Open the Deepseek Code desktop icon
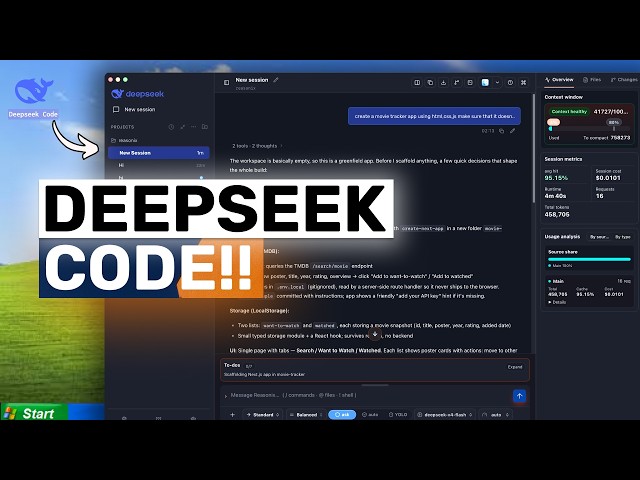Image resolution: width=640 pixels, height=480 pixels. click(x=33, y=98)
